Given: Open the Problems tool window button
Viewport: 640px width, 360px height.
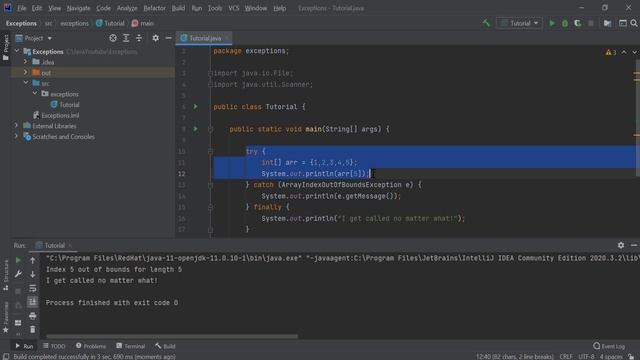Looking at the screenshot, I should click(x=91, y=346).
